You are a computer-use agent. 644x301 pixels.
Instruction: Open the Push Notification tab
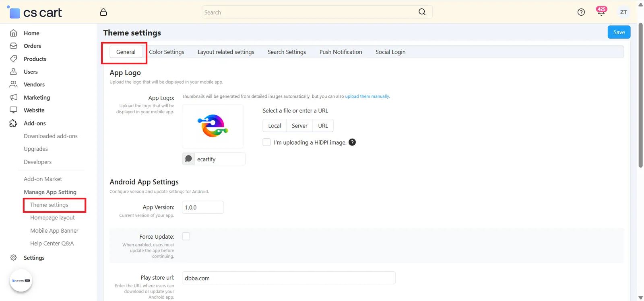tap(341, 52)
